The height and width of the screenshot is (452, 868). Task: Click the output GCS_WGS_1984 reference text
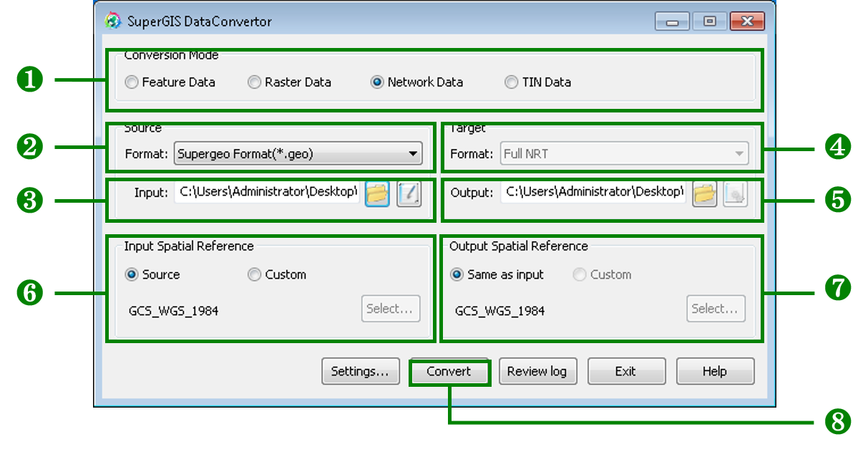coord(499,311)
